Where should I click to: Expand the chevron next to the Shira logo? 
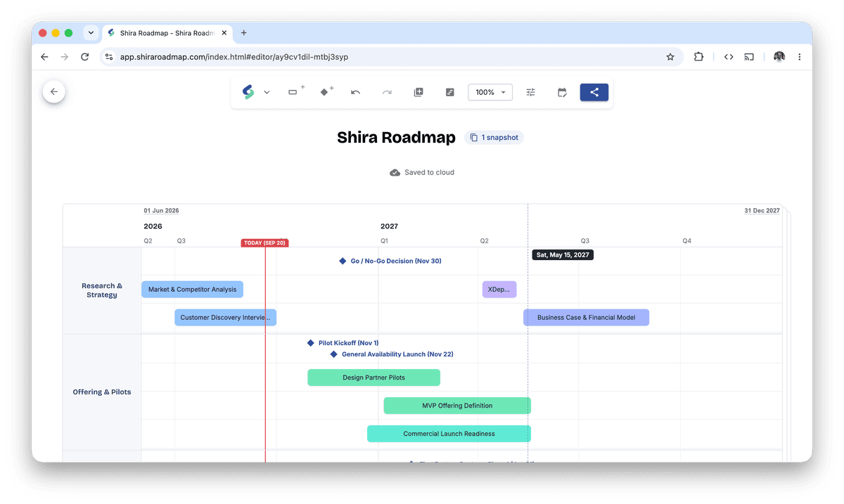267,93
